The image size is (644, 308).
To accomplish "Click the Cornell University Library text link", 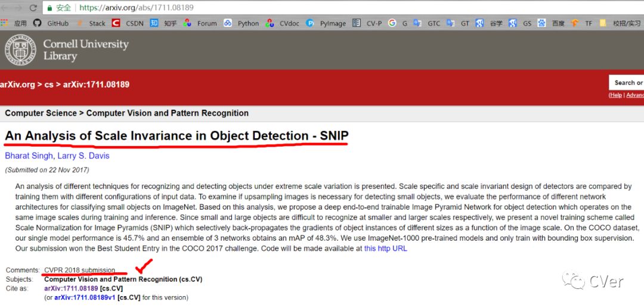I will [86, 50].
